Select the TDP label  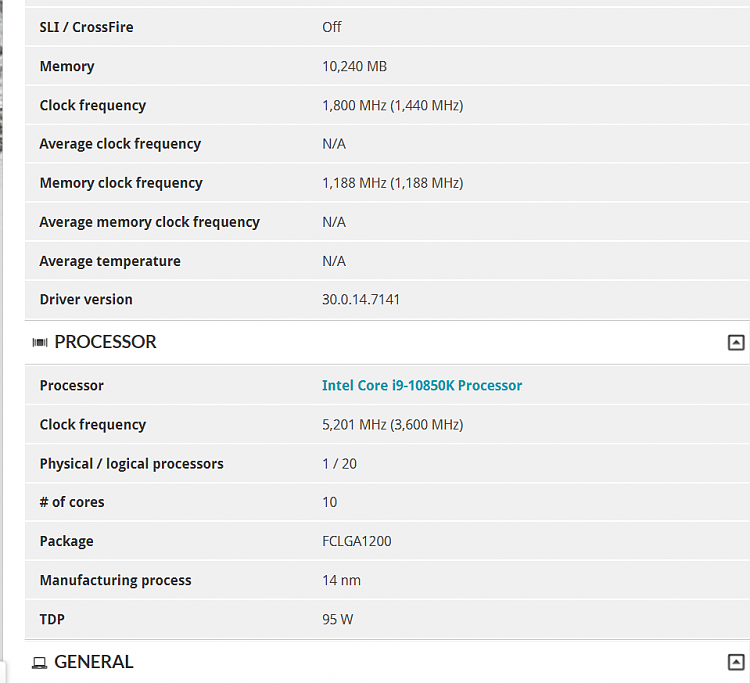coord(52,619)
